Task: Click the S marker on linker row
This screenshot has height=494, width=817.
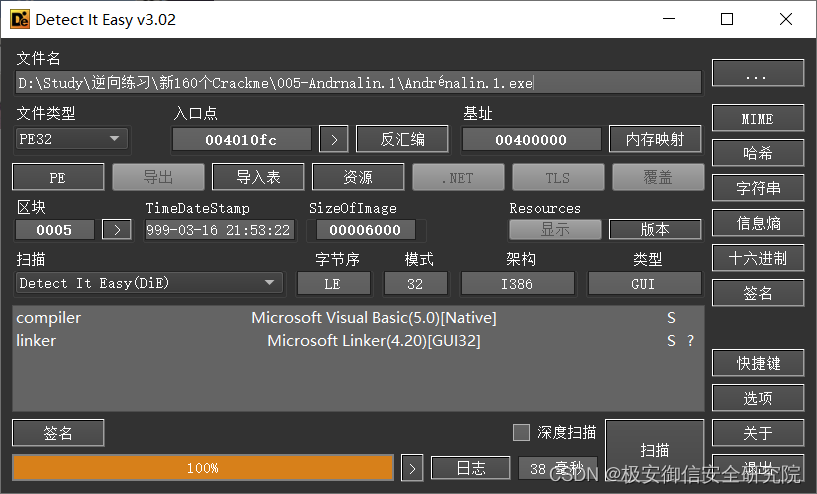Action: (671, 340)
